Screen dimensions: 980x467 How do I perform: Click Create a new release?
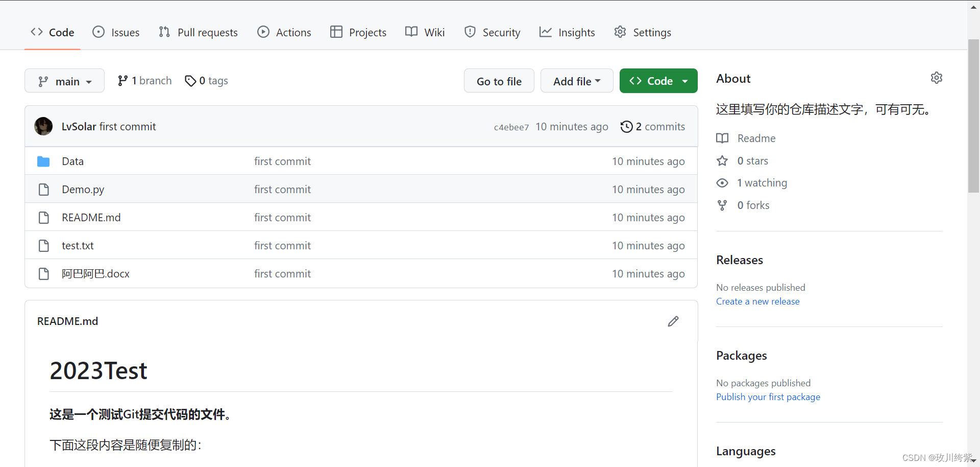pos(758,301)
